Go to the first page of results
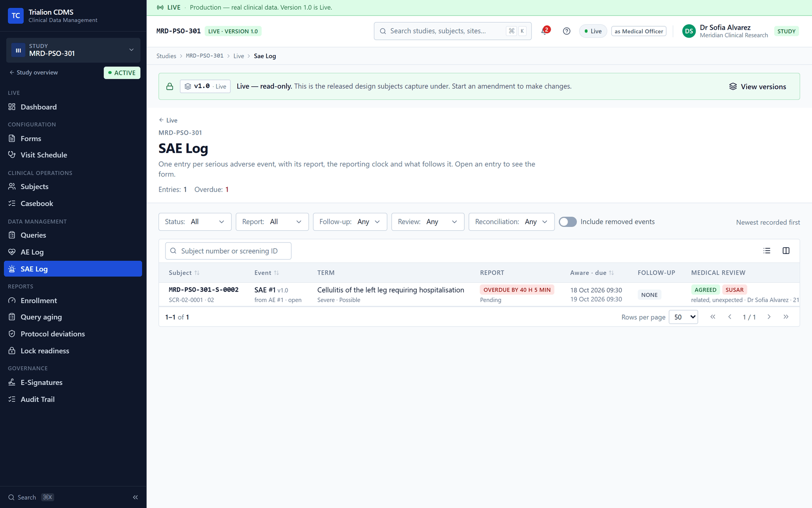Viewport: 812px width, 508px height. pyautogui.click(x=713, y=317)
